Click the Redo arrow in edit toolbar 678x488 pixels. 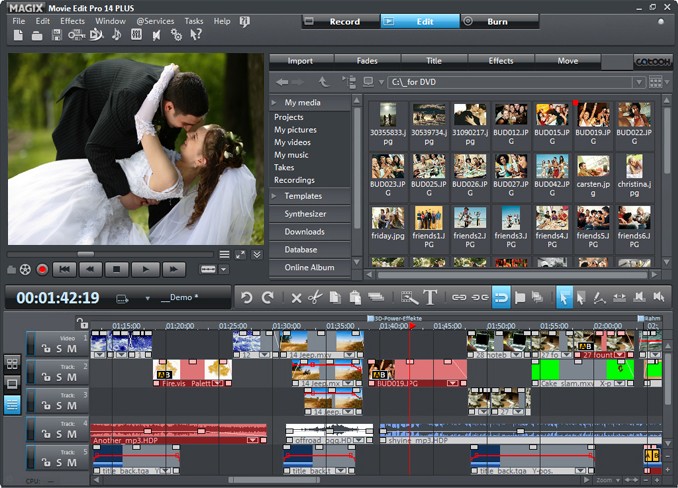tap(268, 297)
